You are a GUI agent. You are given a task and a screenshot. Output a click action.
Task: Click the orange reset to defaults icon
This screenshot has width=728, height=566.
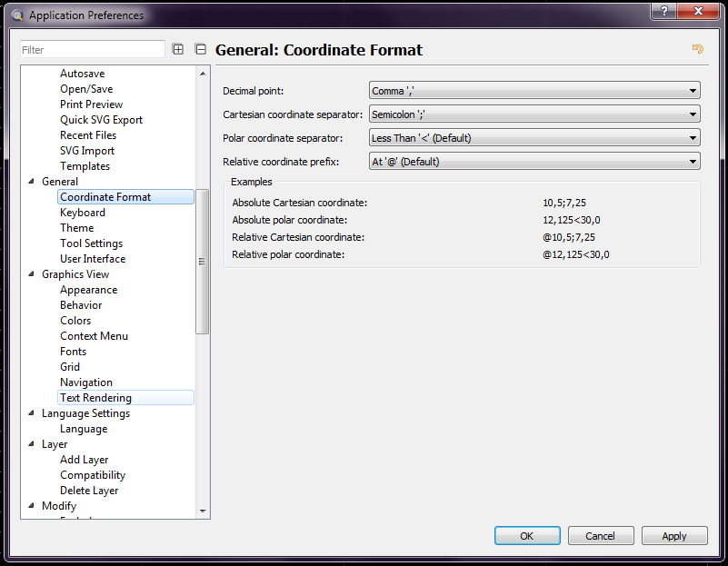698,49
